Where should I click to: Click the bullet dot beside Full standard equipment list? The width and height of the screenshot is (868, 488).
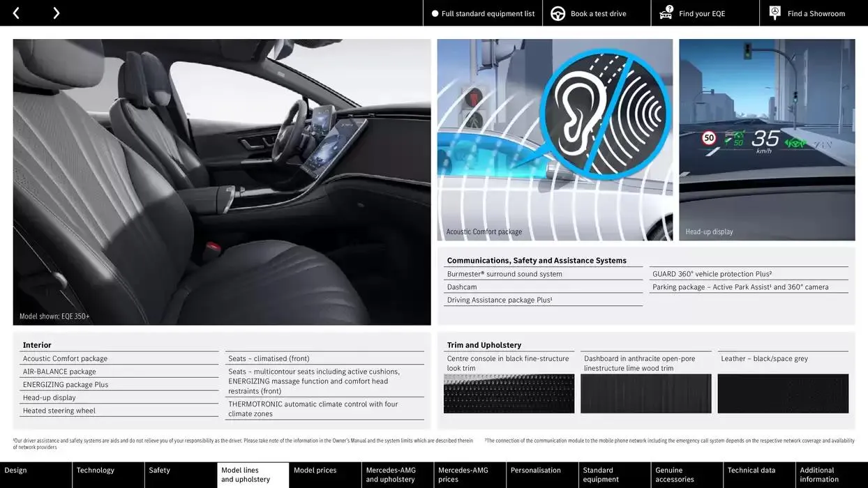pos(435,13)
